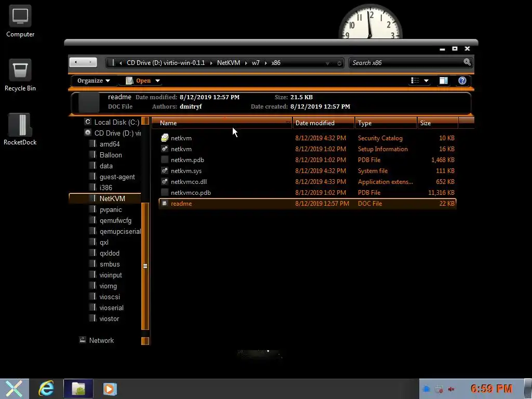
Task: Click the search magnifier icon
Action: (x=467, y=62)
